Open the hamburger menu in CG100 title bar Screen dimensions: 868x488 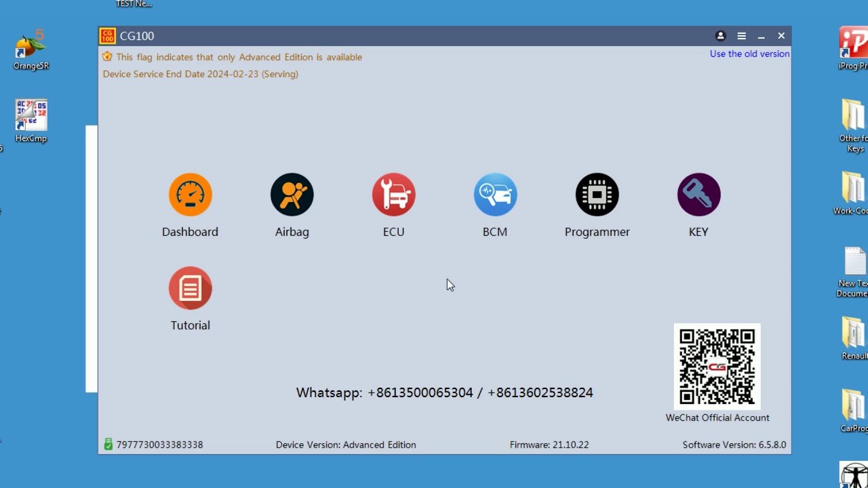[741, 36]
